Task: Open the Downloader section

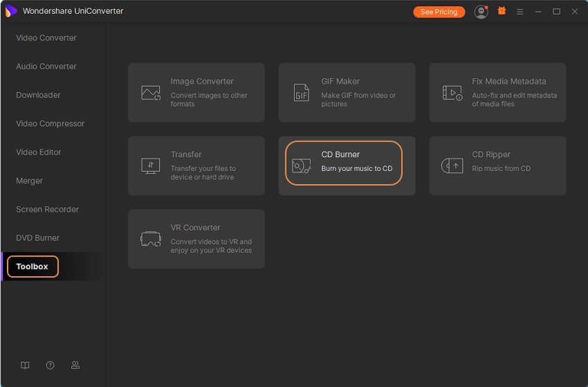Action: [x=38, y=95]
